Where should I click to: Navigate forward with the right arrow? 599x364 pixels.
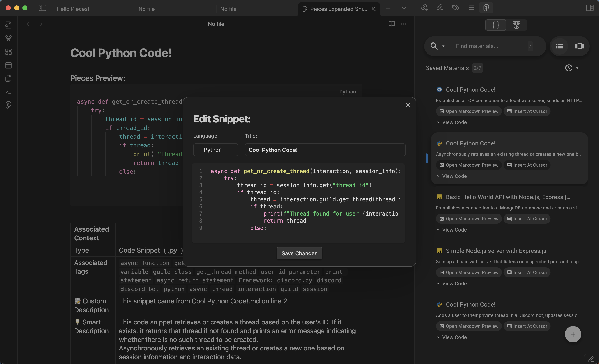point(40,24)
